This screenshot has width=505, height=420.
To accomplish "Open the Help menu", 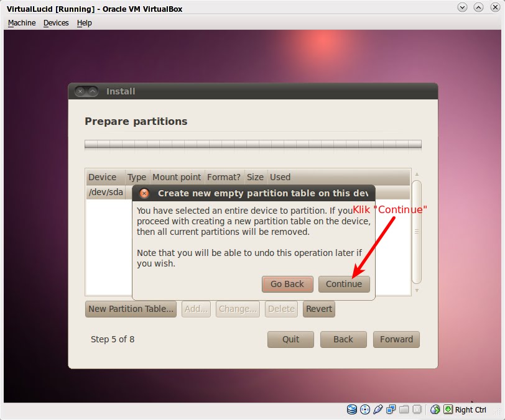I will point(85,23).
